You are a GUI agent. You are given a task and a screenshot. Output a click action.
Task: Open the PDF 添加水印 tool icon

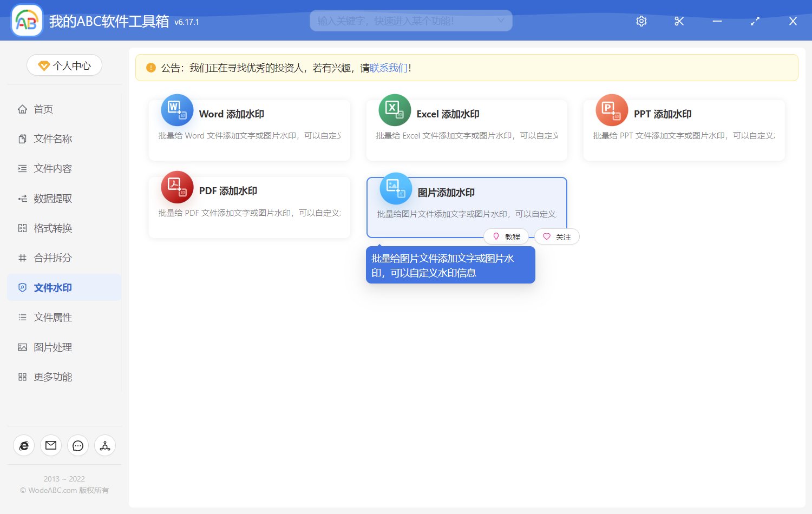point(176,187)
